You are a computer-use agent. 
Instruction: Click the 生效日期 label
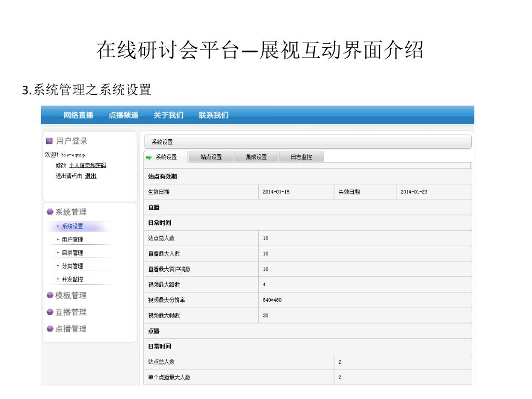click(158, 192)
